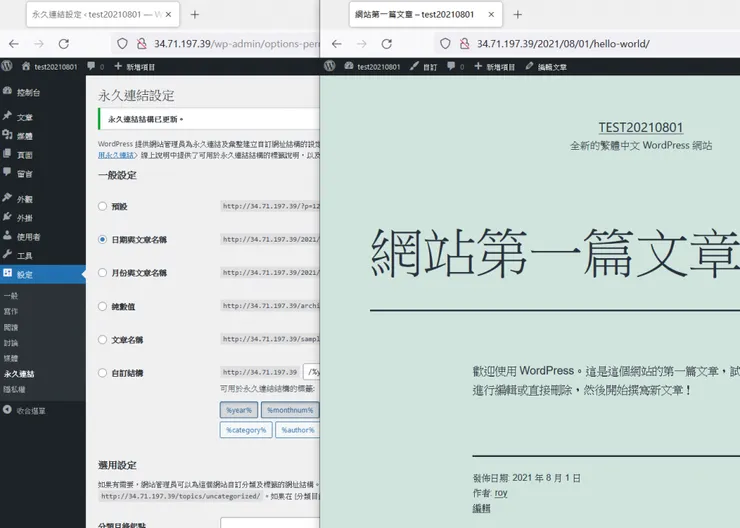This screenshot has height=528, width=740.
Task: Open new tab in right browser window
Action: pyautogui.click(x=518, y=15)
